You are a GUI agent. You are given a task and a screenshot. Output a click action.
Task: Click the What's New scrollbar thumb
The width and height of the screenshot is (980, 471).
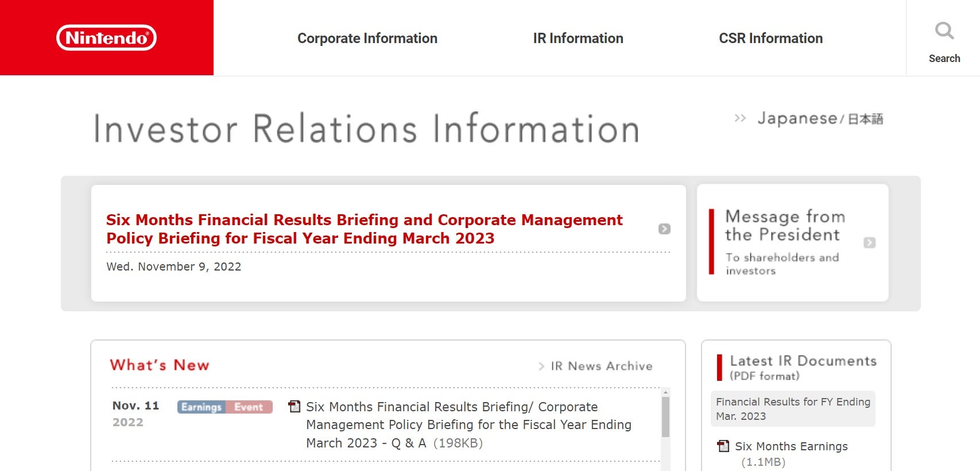pos(665,418)
